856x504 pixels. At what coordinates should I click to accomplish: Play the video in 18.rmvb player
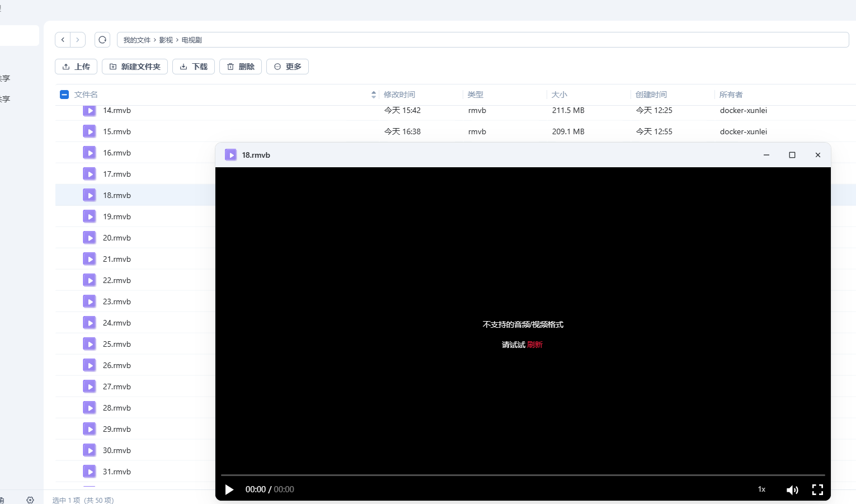pos(229,489)
